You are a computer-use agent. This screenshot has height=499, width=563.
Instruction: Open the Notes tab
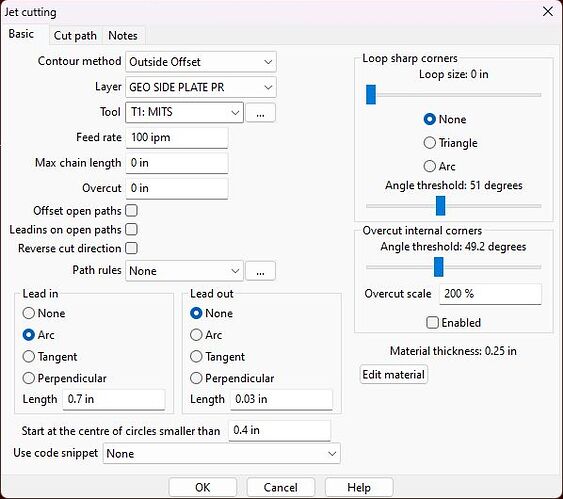tap(123, 36)
